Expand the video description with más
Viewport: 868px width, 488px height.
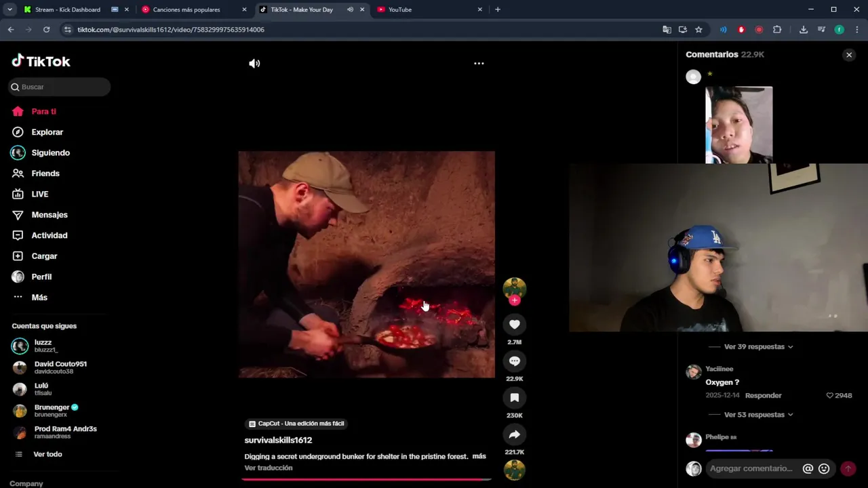tap(479, 456)
